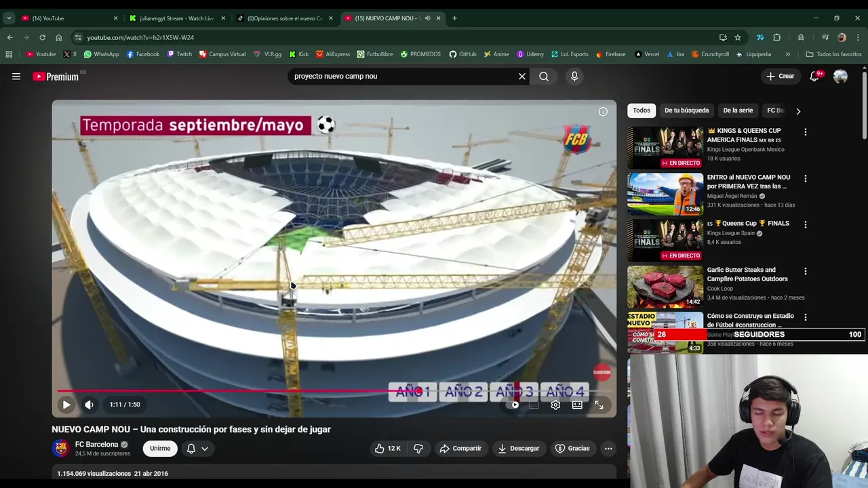The height and width of the screenshot is (488, 868).
Task: Start voice search with microphone icon
Action: 574,77
